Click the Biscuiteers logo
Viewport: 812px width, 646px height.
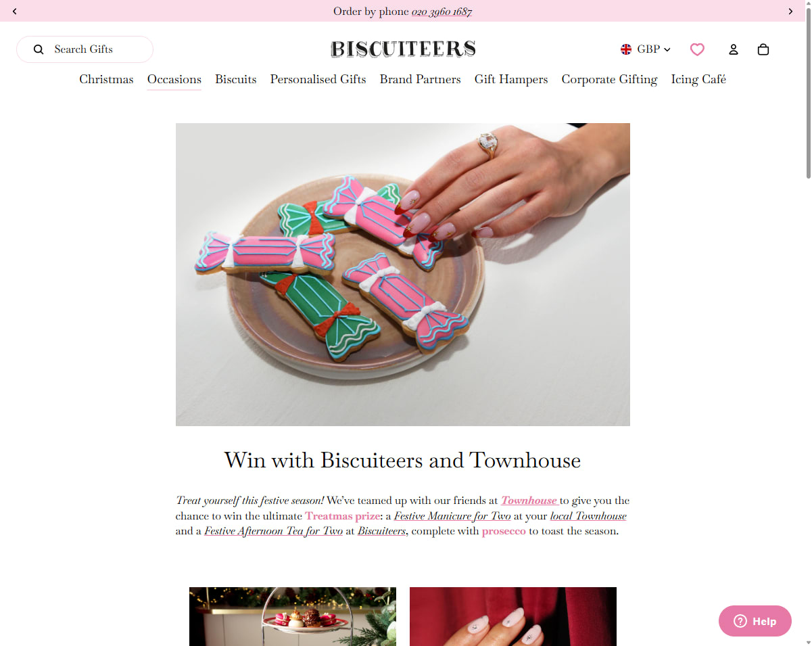pyautogui.click(x=403, y=49)
